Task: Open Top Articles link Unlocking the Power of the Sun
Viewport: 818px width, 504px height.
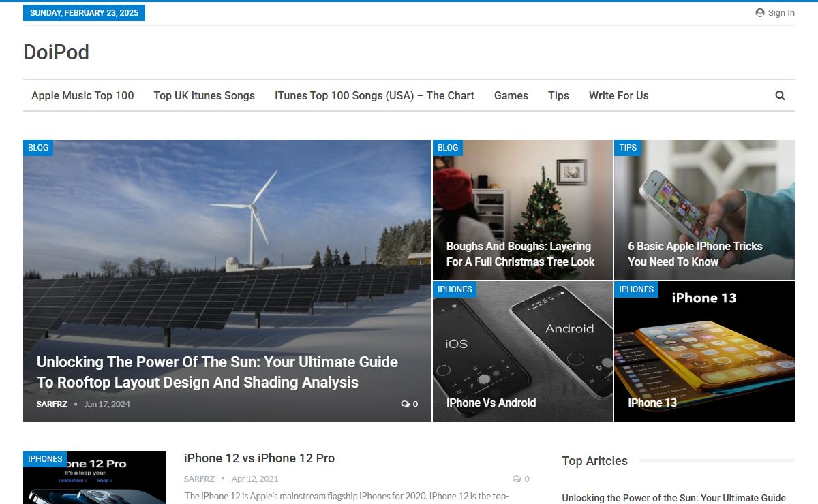Action: (674, 498)
